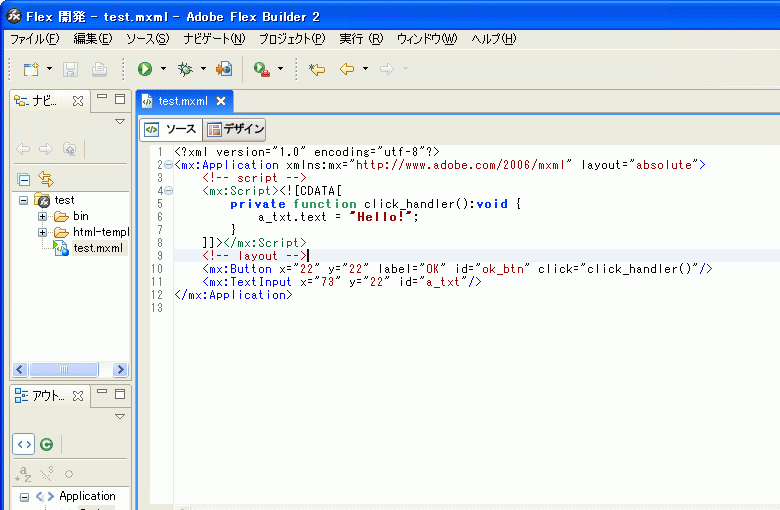Go to last edit location icon
The image size is (780, 510).
click(317, 69)
